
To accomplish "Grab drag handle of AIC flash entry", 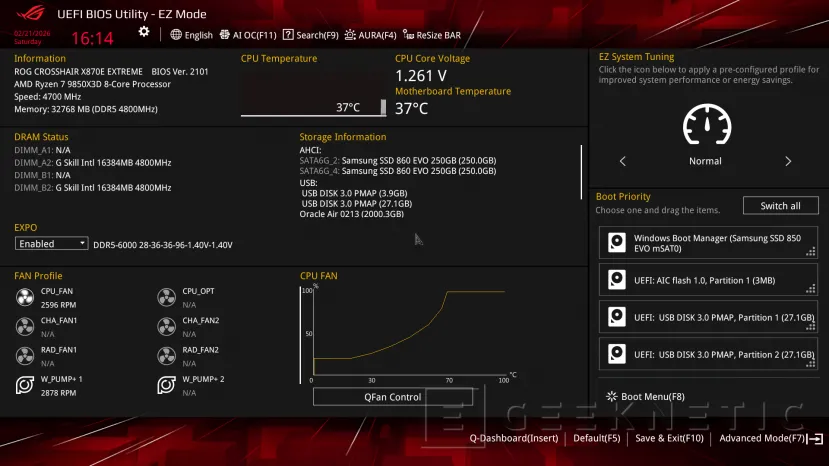I will click(810, 289).
